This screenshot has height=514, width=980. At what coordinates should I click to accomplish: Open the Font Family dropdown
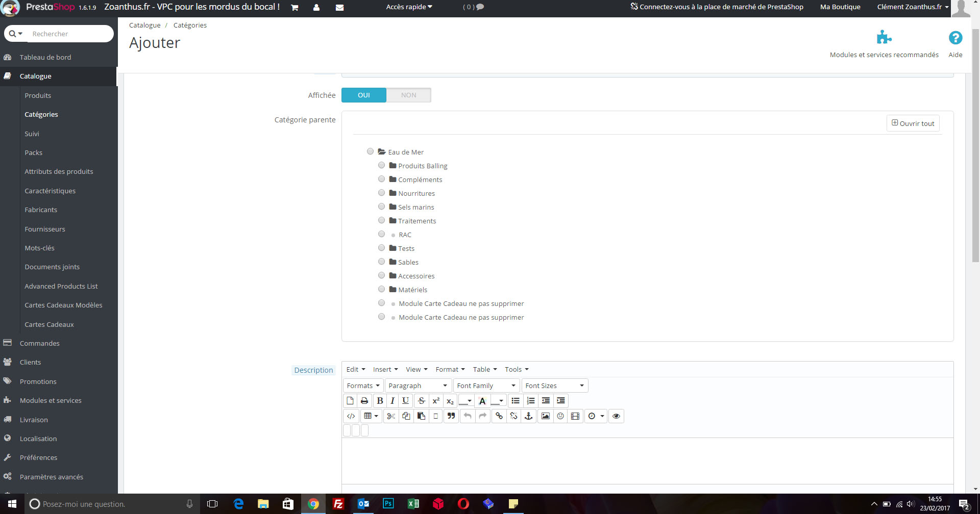click(x=486, y=385)
